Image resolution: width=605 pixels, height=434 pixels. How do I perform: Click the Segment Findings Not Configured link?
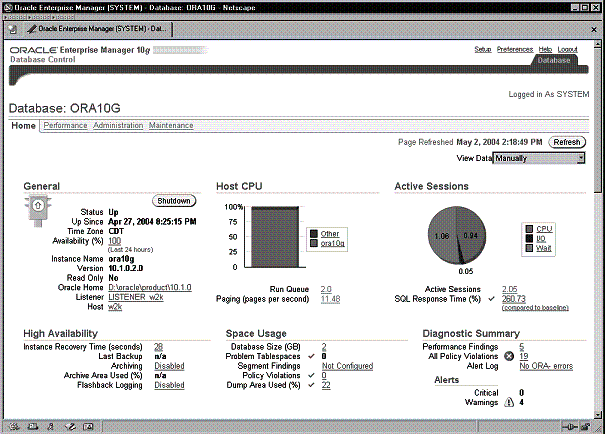(x=347, y=366)
